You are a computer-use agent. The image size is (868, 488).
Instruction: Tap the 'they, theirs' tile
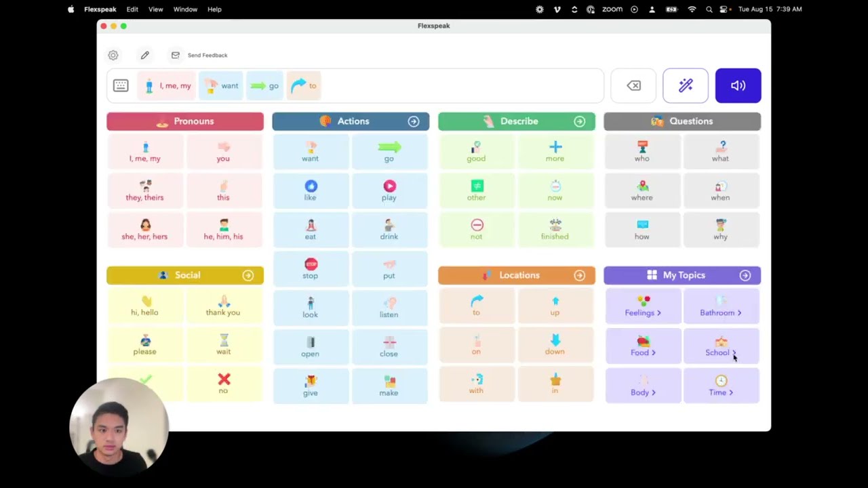click(x=144, y=191)
